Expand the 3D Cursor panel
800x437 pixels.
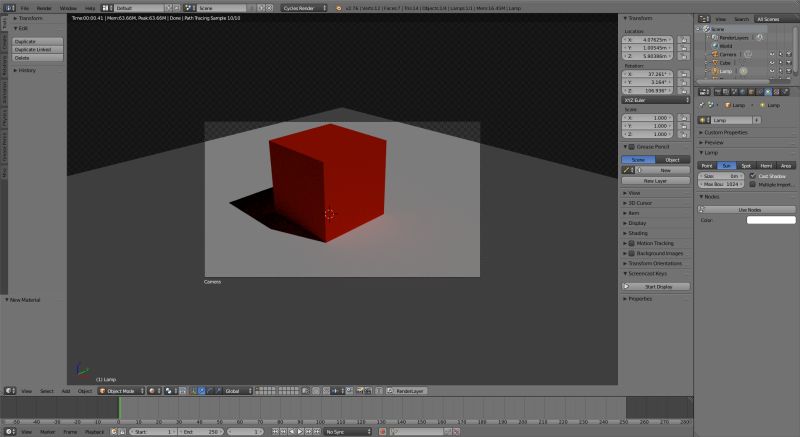tap(638, 203)
